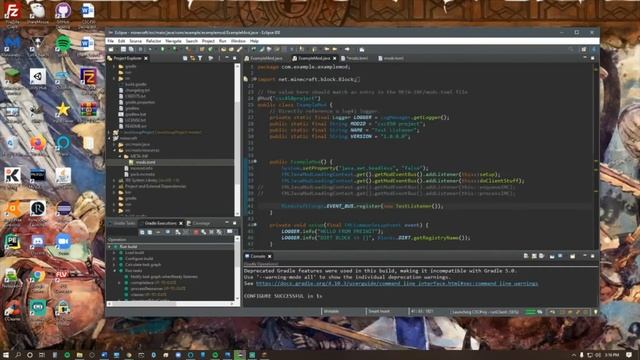Click the Clear Console icon

point(526,256)
